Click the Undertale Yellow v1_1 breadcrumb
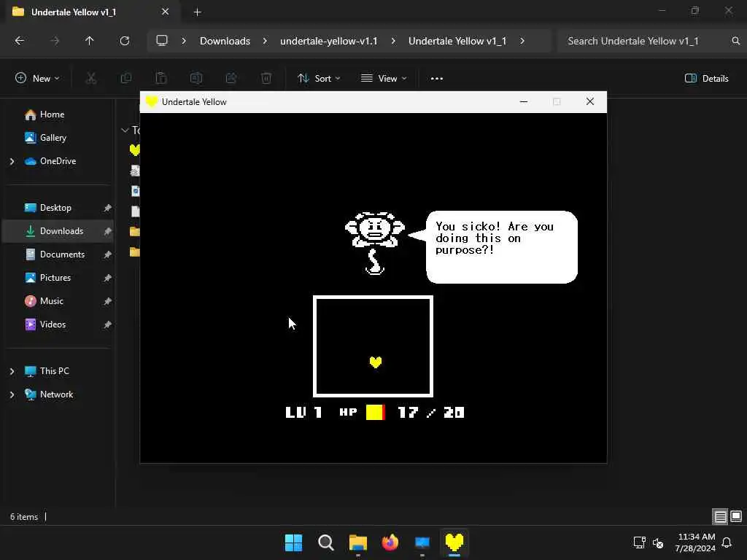 457,41
